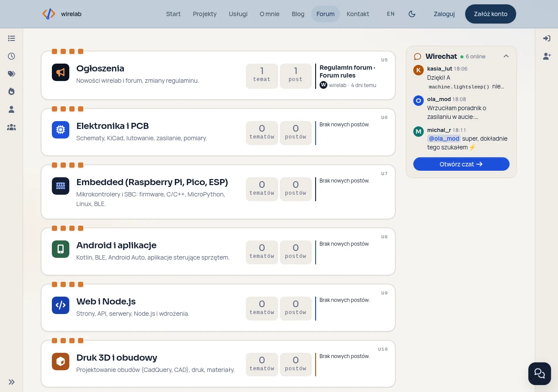Open the Druk 3D i obudowy category title
The image size is (558, 392).
coord(117,358)
